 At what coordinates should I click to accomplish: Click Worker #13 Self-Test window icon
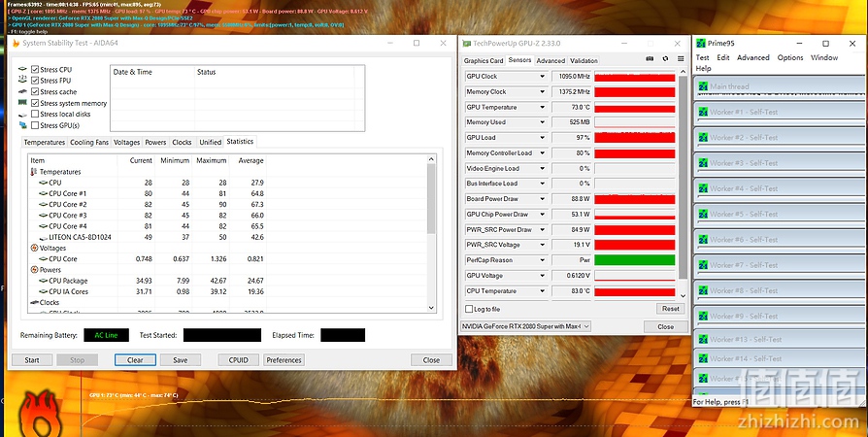(x=703, y=339)
